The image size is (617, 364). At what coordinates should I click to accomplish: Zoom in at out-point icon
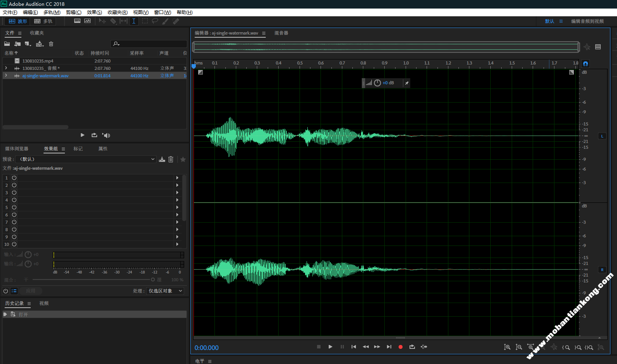(578, 347)
